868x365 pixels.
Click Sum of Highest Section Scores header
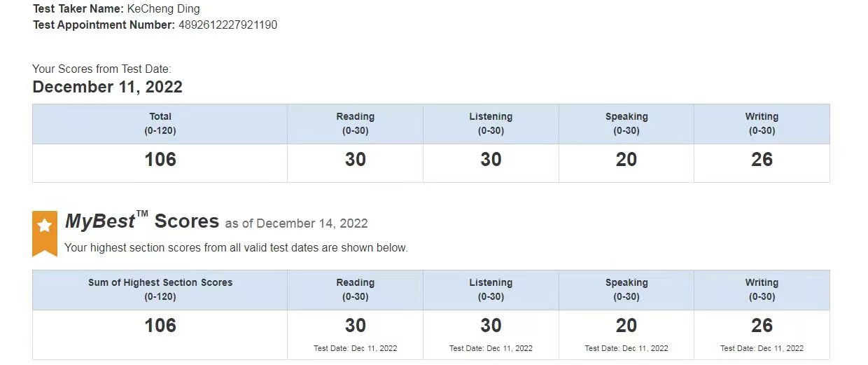tap(160, 289)
